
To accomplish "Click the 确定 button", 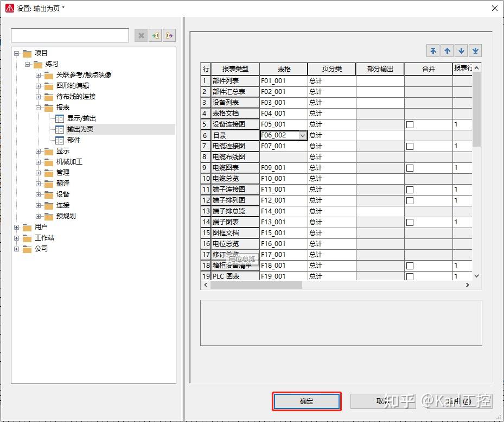I will pyautogui.click(x=307, y=401).
